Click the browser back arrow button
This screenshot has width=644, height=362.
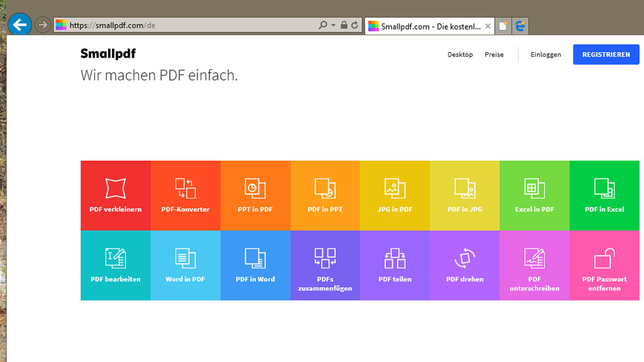point(19,25)
